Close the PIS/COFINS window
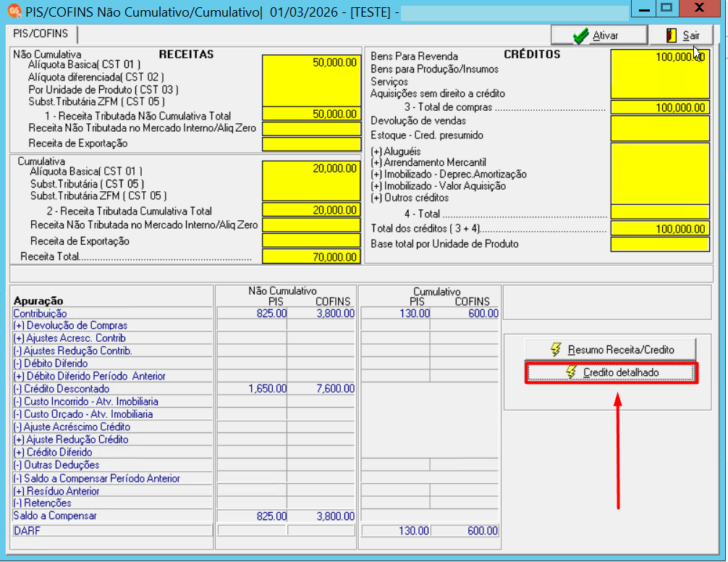The width and height of the screenshot is (728, 562). [699, 9]
